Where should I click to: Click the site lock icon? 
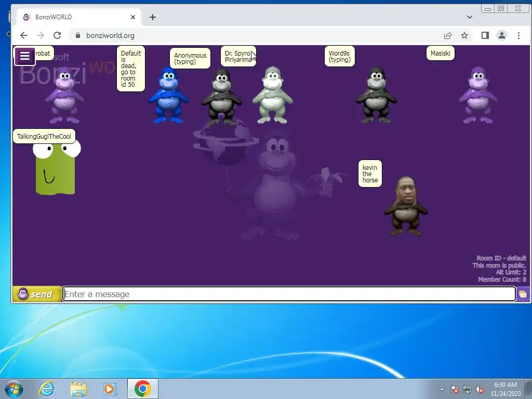pos(78,35)
